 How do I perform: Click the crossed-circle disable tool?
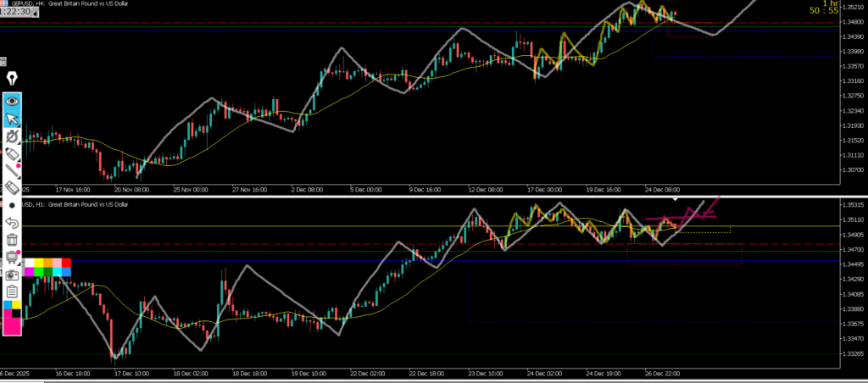tap(12, 136)
